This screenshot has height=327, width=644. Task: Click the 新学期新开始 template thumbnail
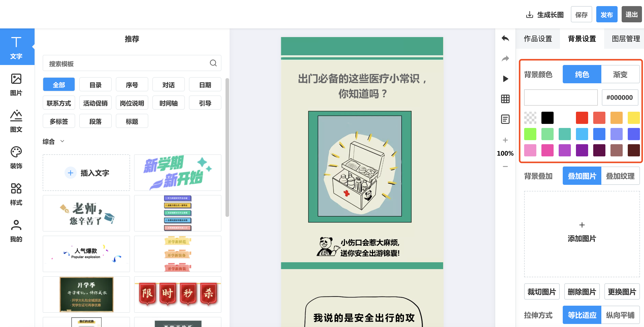(x=178, y=173)
